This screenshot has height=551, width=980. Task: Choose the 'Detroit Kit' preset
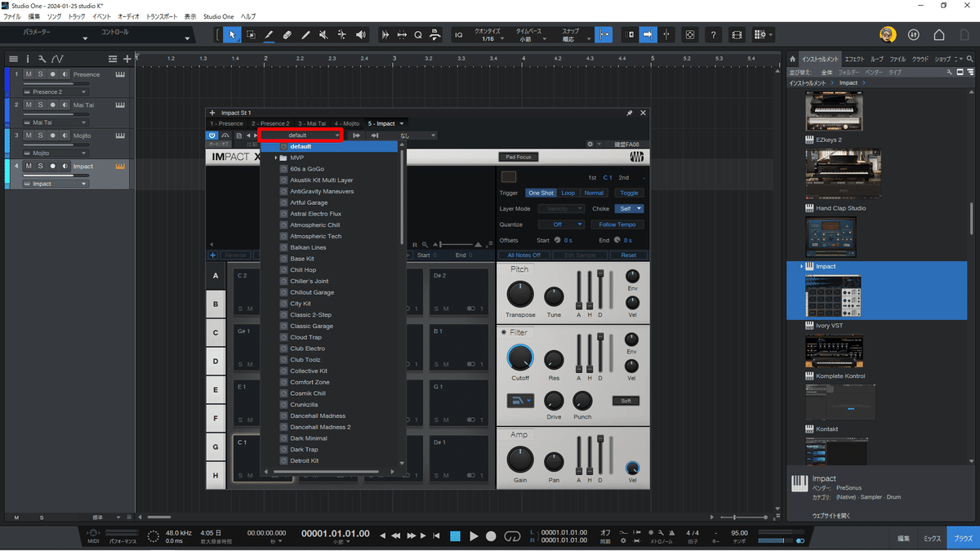[304, 460]
